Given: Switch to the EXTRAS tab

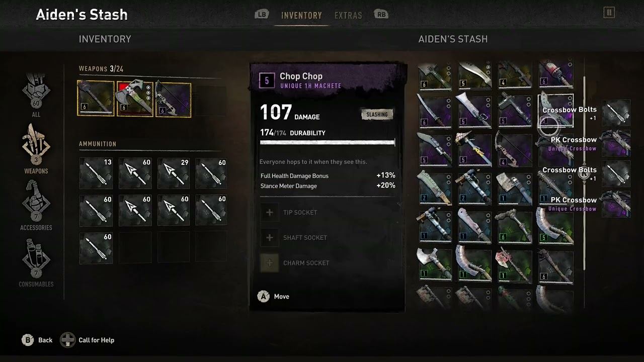Looking at the screenshot, I should (x=348, y=16).
